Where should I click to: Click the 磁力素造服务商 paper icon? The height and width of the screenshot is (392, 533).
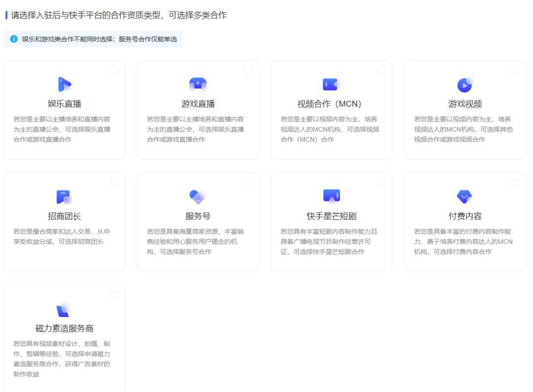tap(64, 308)
